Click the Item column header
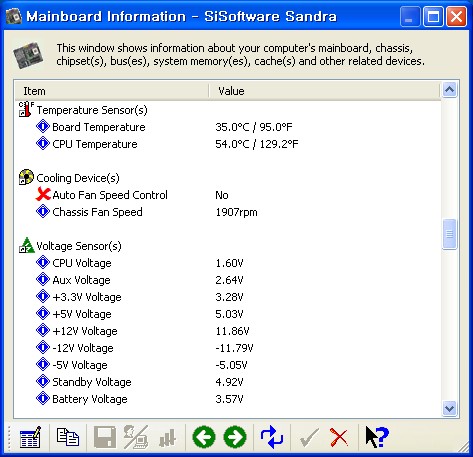The height and width of the screenshot is (457, 473). [x=112, y=91]
